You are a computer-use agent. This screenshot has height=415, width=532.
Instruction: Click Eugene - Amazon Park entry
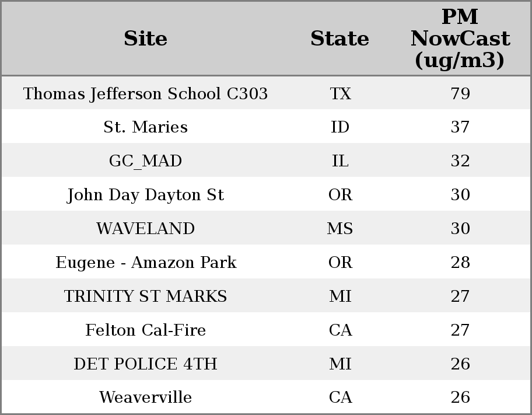pos(145,263)
